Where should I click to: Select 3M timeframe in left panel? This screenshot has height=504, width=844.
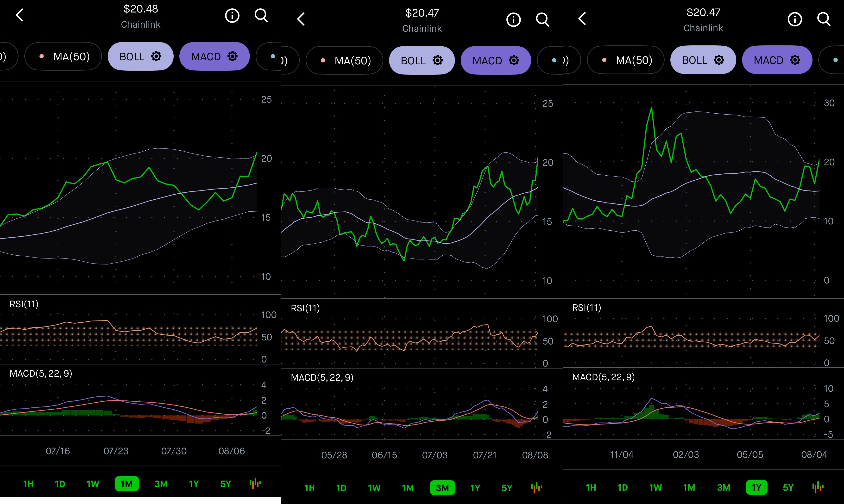click(161, 484)
